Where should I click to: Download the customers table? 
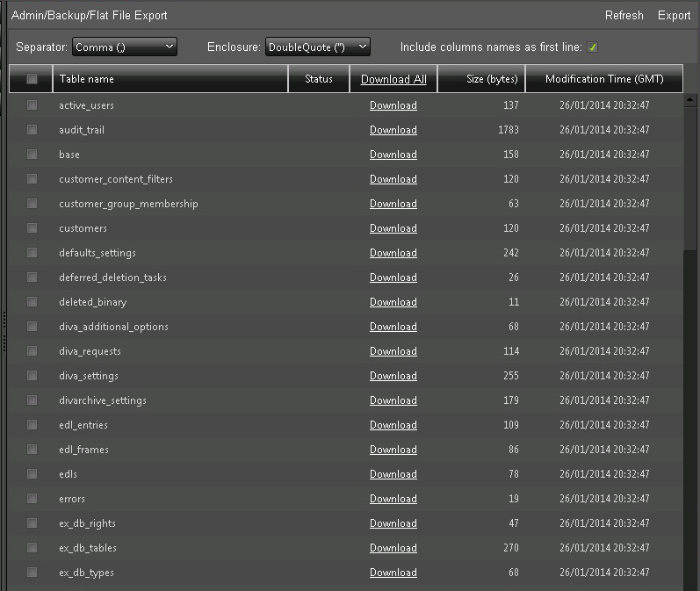tap(393, 228)
